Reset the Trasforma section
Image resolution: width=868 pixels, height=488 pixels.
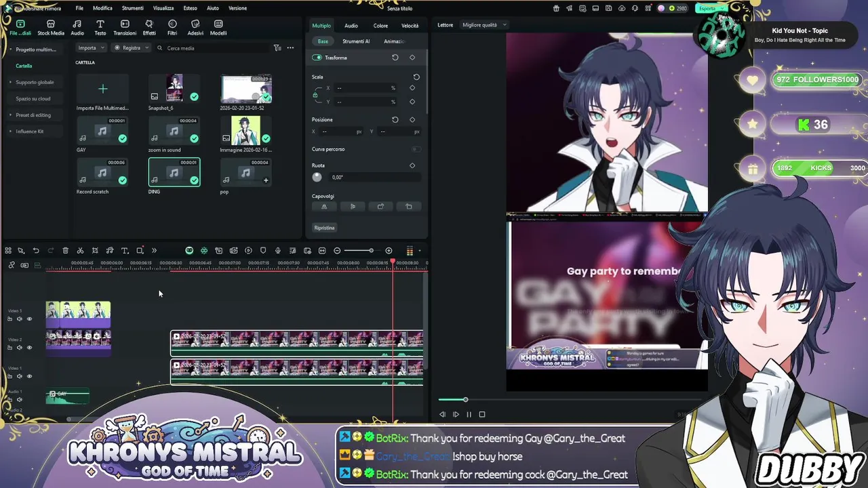[x=395, y=58]
